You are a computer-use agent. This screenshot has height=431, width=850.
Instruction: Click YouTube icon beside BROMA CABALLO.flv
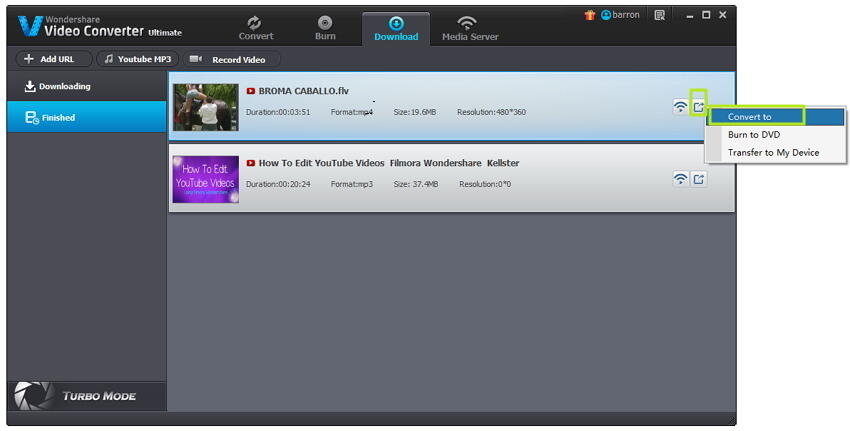(250, 91)
